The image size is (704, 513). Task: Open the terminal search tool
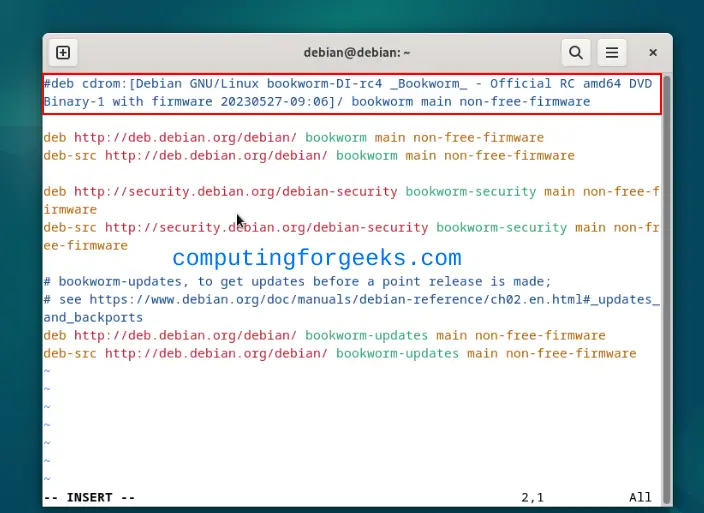point(576,53)
